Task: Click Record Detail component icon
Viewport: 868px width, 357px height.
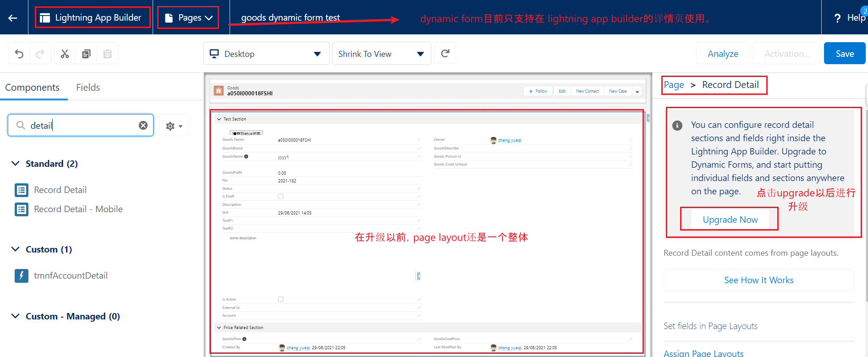Action: coord(22,190)
